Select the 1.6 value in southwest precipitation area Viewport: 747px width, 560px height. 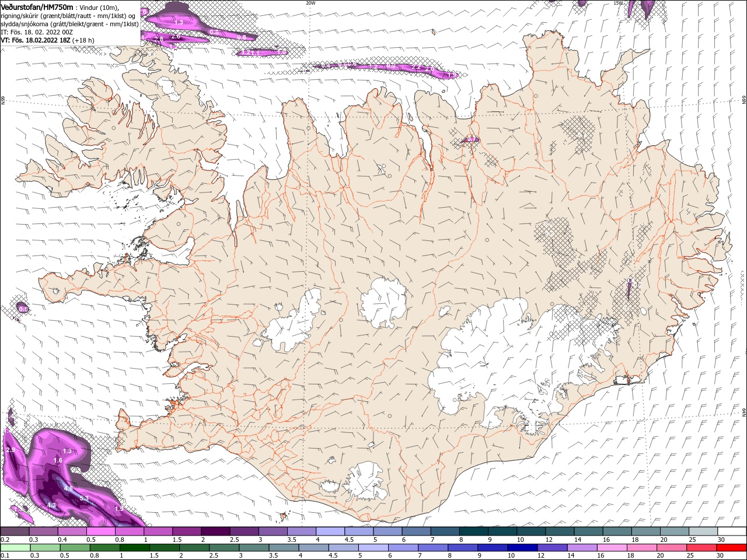click(58, 460)
